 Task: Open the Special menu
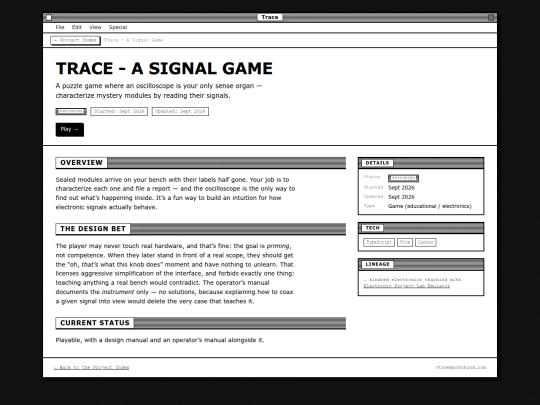tap(118, 27)
